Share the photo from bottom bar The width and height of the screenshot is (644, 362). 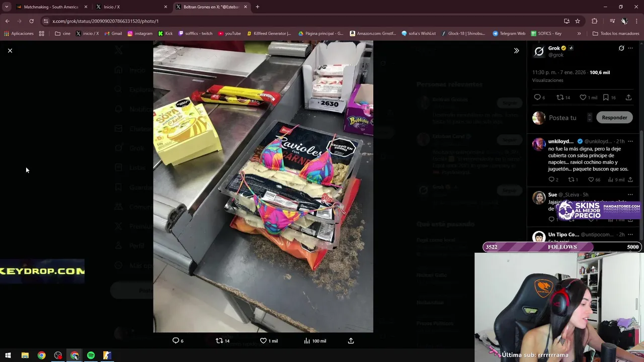coord(351,341)
